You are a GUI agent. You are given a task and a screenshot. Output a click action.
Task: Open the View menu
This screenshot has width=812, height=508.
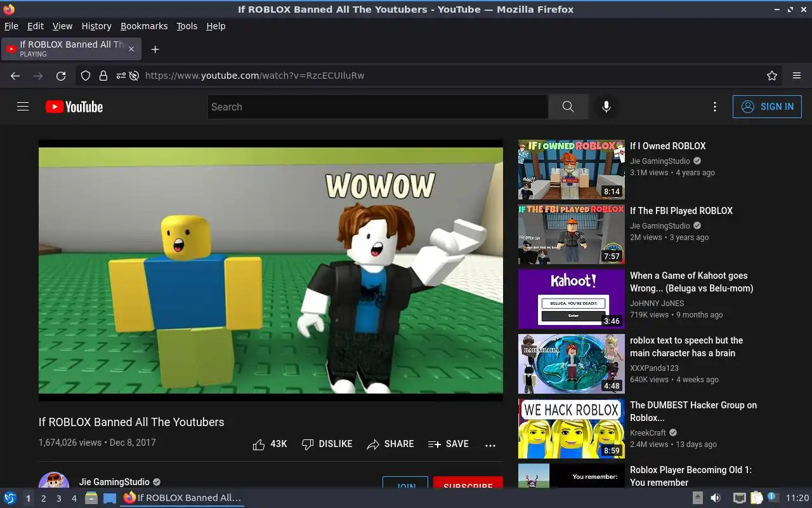click(62, 26)
